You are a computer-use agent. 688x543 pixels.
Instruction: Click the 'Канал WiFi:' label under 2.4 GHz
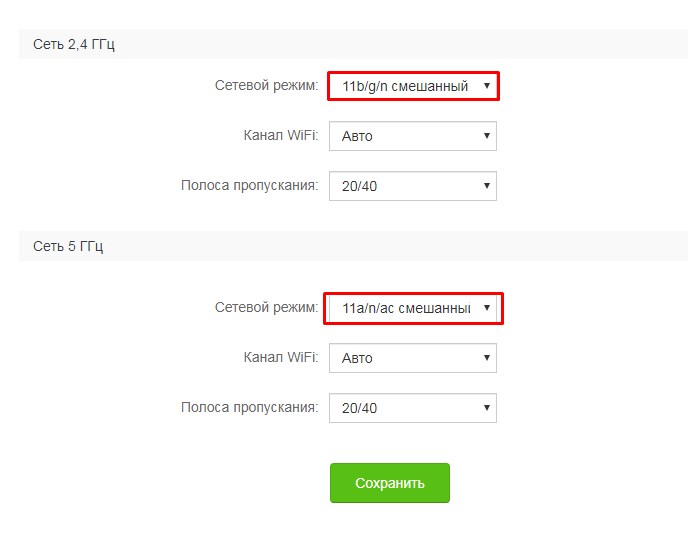281,135
